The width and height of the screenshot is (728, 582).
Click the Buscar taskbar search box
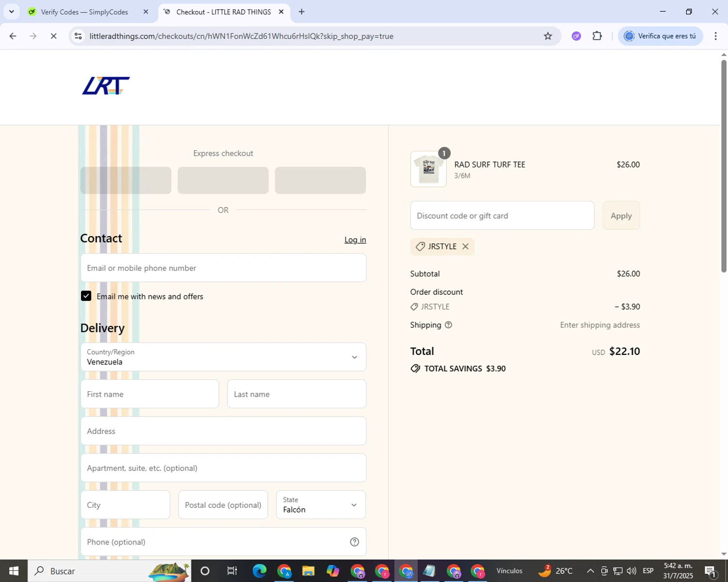point(109,571)
